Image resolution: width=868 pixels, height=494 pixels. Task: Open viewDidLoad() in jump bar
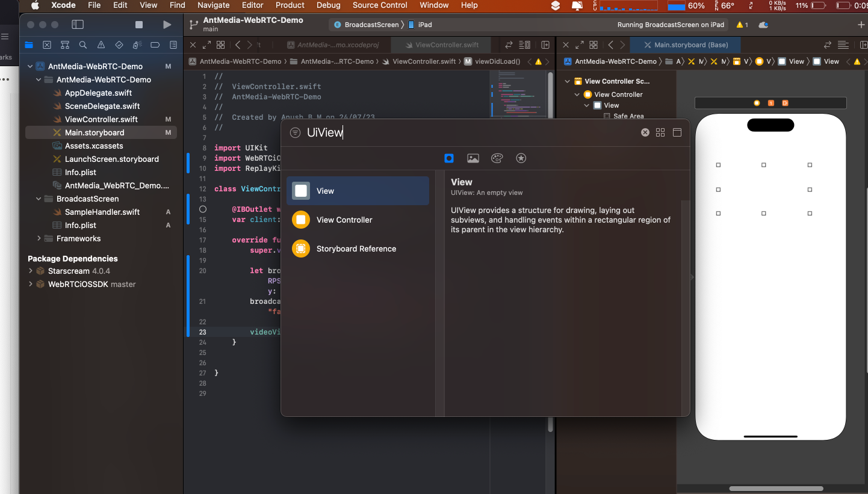(x=492, y=61)
